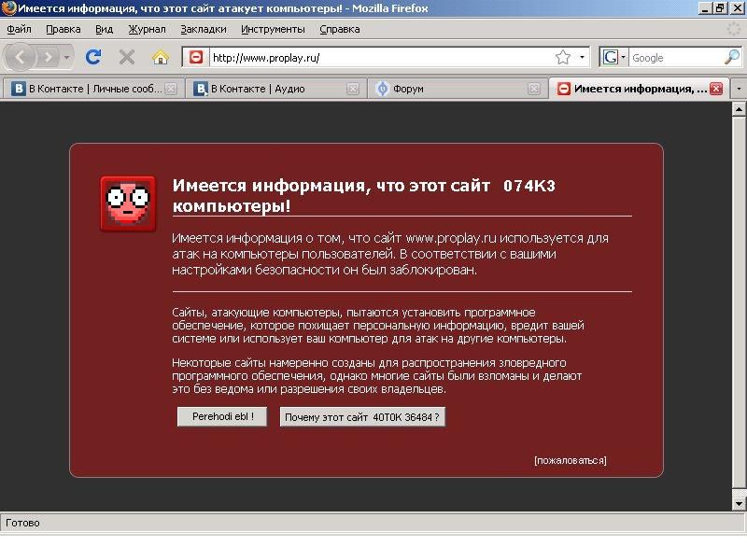Click the Готово status bar text
The image size is (747, 560).
point(22,523)
